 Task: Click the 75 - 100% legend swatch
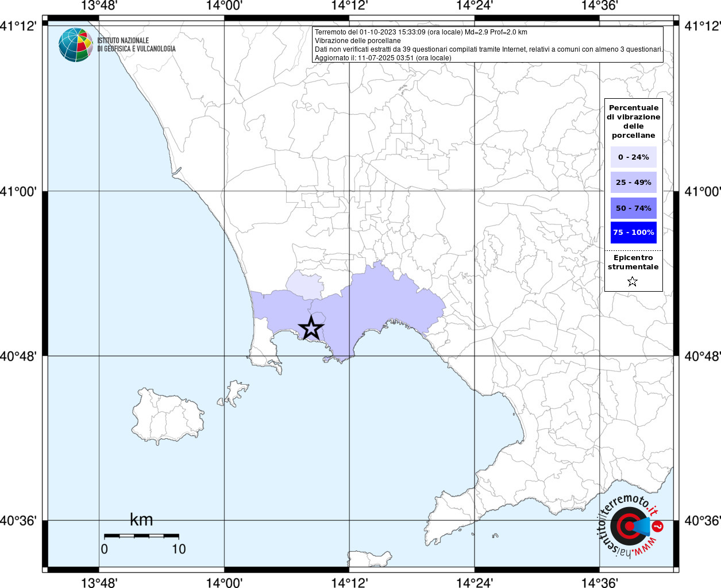point(633,233)
